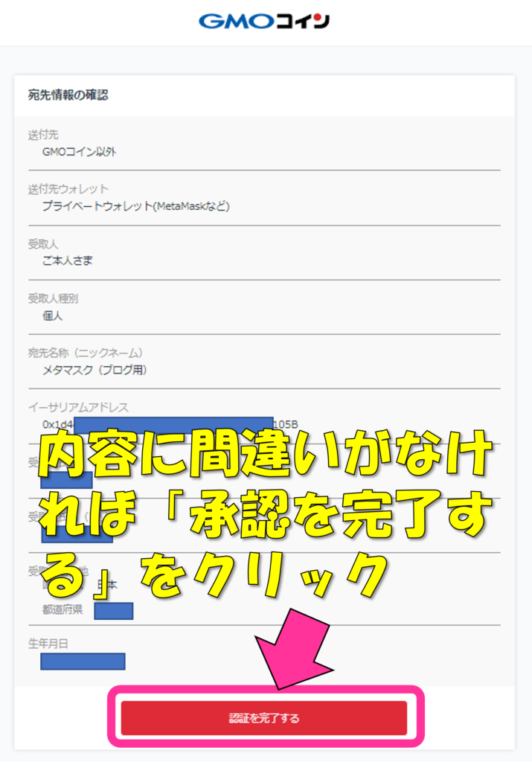532x762 pixels.
Task: Select プライベートウォレット(MetaMaskなど) value text
Action: (136, 206)
